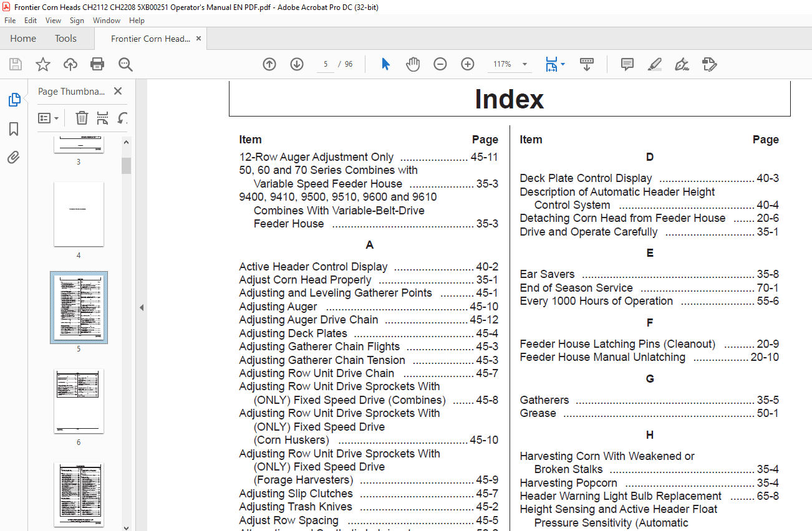Viewport: 812px width, 531px height.
Task: Click the thumbnail panel scrollbar handle
Action: (x=126, y=165)
